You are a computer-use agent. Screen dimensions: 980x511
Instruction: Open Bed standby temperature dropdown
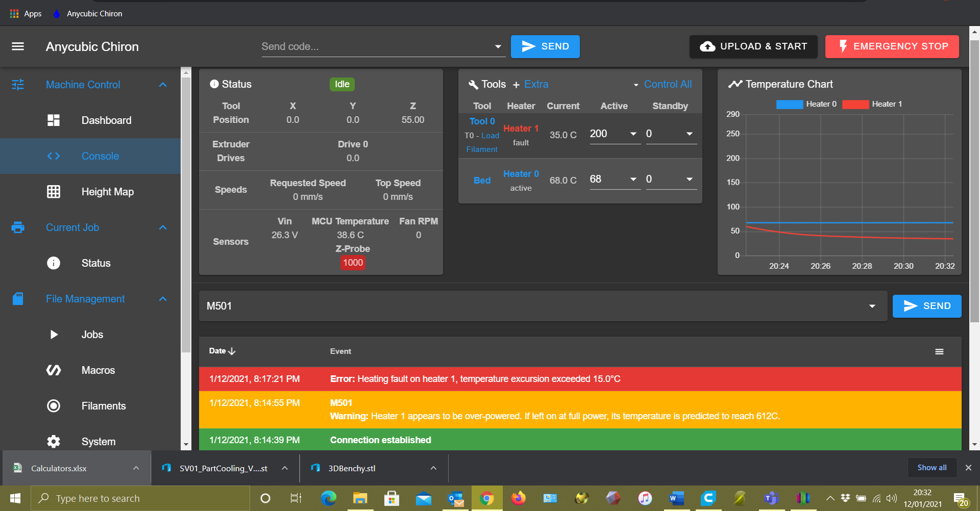coord(690,179)
